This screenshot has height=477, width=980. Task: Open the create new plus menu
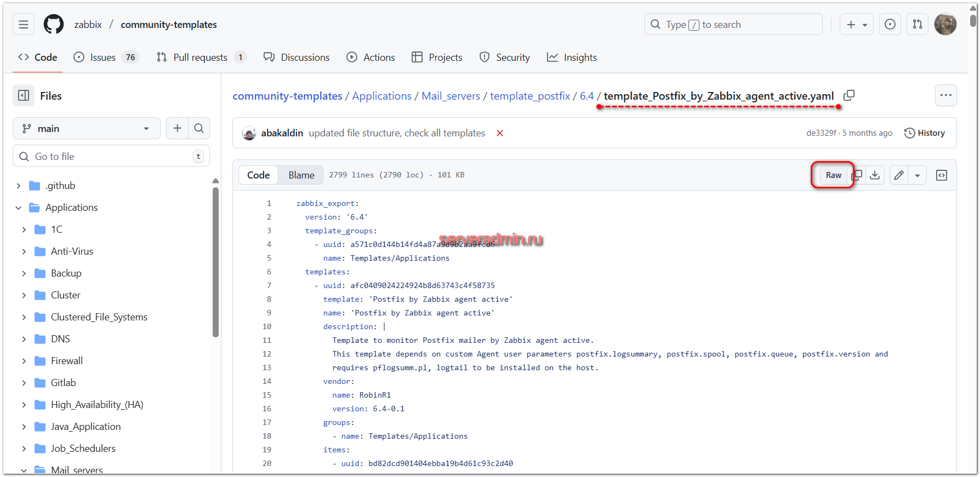(x=856, y=25)
